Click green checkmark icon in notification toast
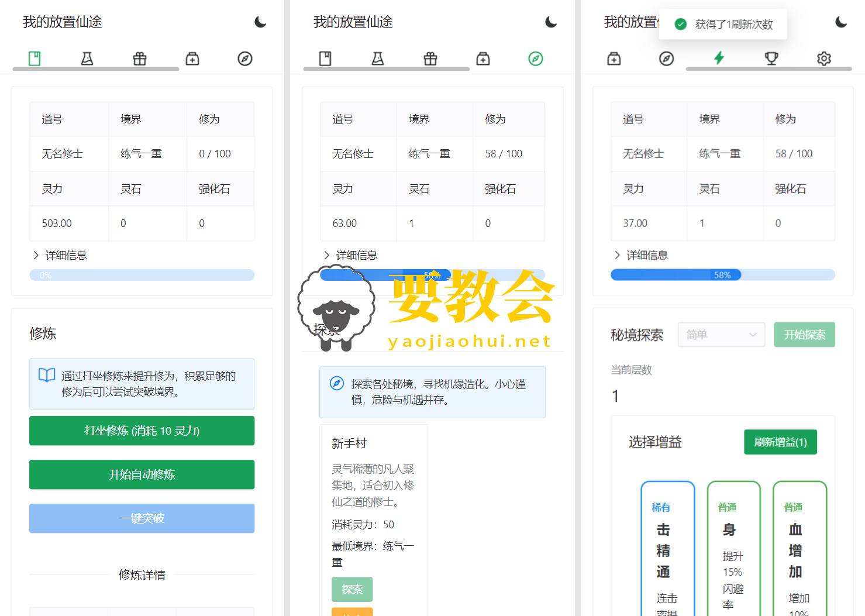The width and height of the screenshot is (865, 616). (x=681, y=24)
